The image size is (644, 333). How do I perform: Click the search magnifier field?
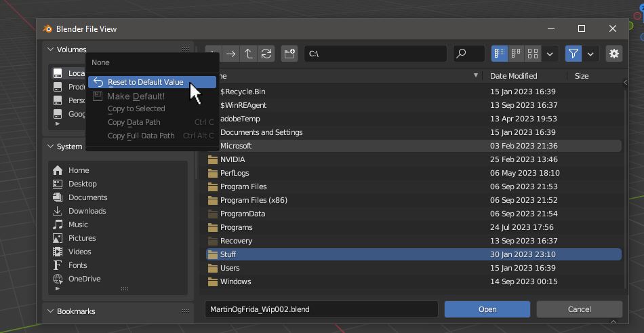click(468, 54)
